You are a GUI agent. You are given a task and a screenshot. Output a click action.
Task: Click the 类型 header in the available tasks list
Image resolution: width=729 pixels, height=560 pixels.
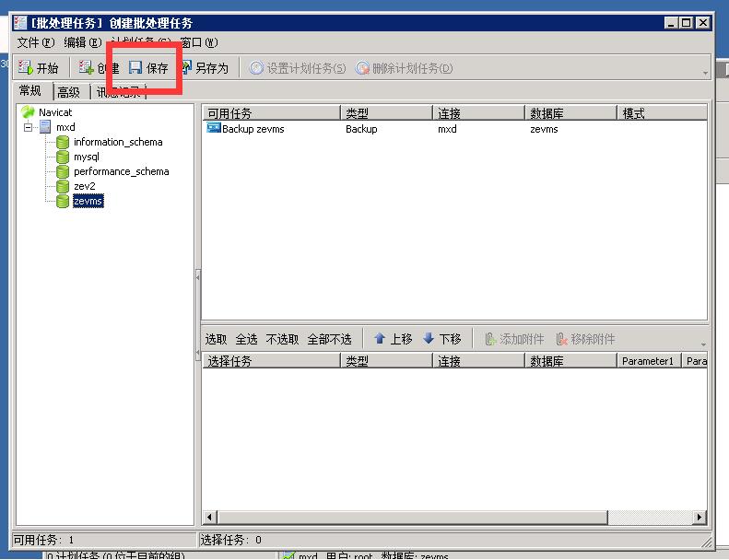pos(387,113)
